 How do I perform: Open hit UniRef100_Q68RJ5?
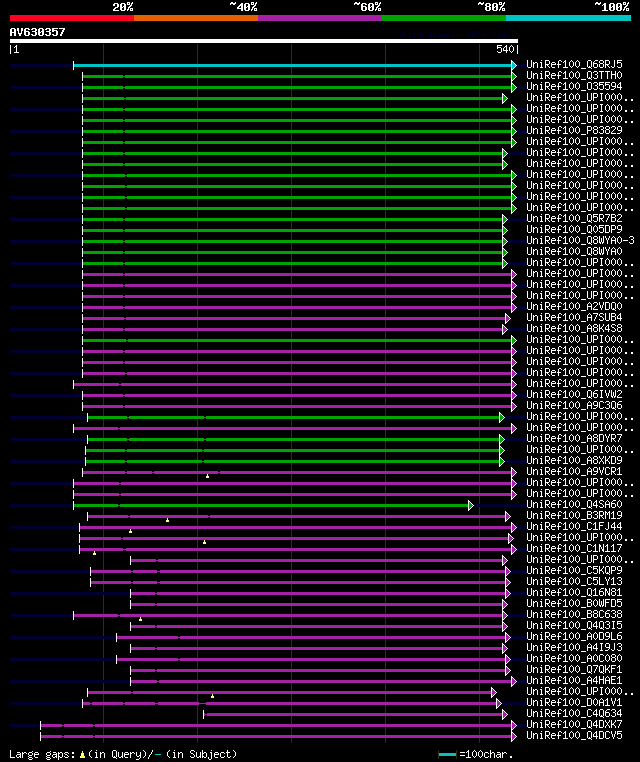point(574,64)
